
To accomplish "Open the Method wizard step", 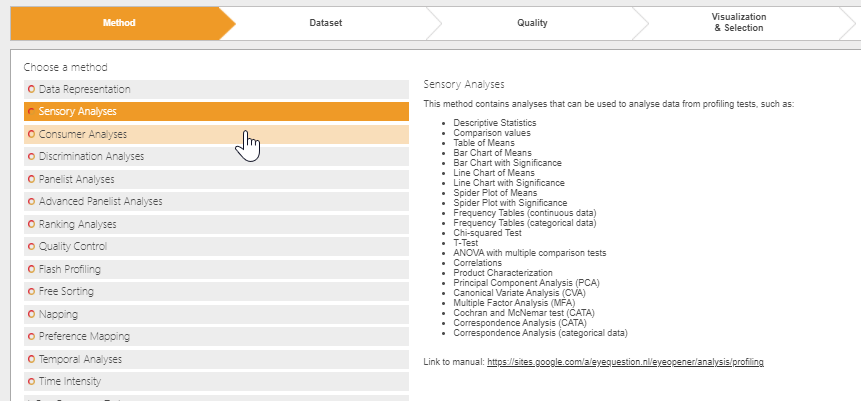I will (x=118, y=22).
